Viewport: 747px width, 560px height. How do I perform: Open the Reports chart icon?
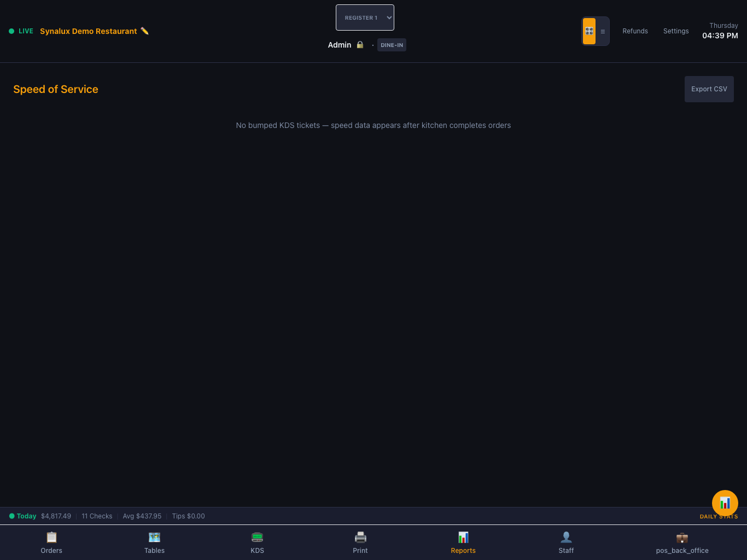[x=463, y=537]
